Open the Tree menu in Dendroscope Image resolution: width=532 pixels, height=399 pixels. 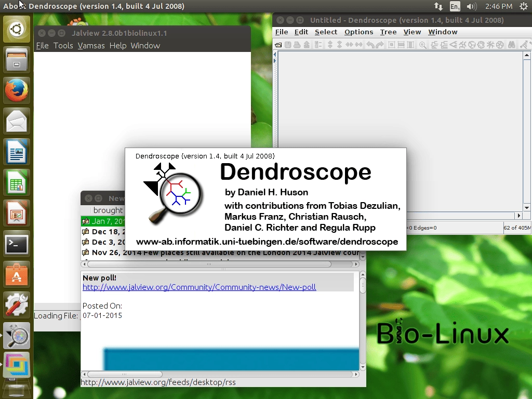(388, 32)
